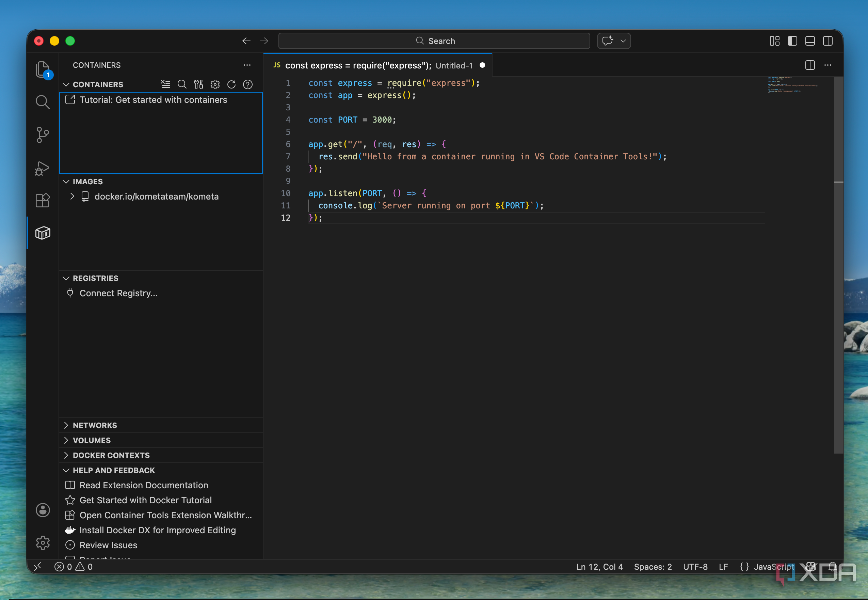Open Run and Debug view
Screen dimensions: 868x600
click(x=42, y=168)
